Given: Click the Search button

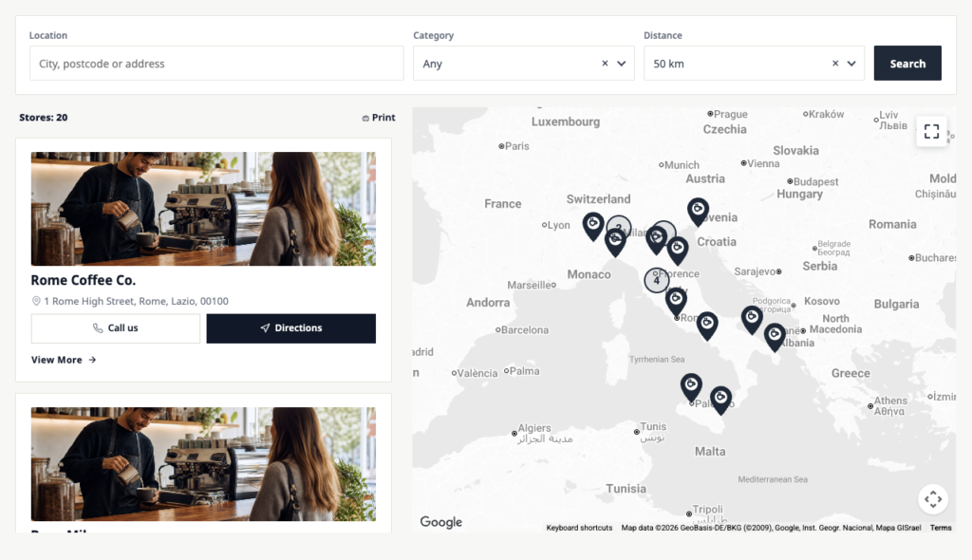Looking at the screenshot, I should pyautogui.click(x=907, y=64).
